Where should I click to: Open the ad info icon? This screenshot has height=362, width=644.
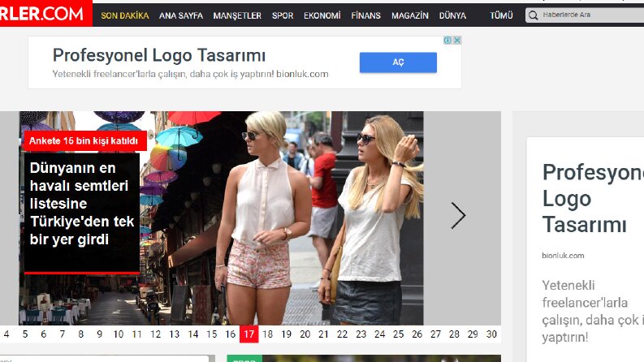[447, 41]
